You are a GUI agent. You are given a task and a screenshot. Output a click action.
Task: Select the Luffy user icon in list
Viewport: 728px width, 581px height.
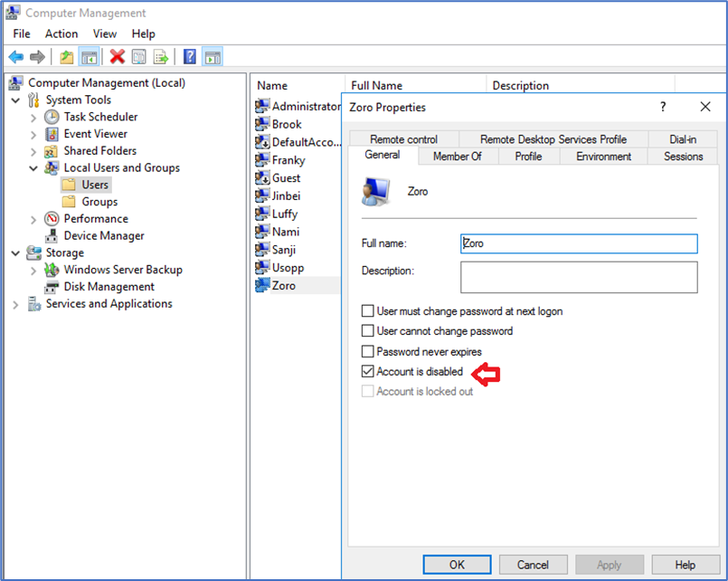pos(262,214)
